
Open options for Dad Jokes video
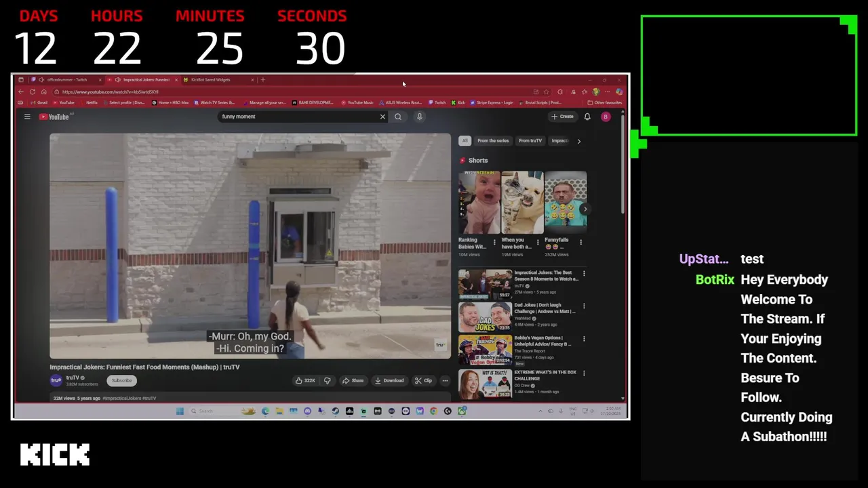(584, 306)
